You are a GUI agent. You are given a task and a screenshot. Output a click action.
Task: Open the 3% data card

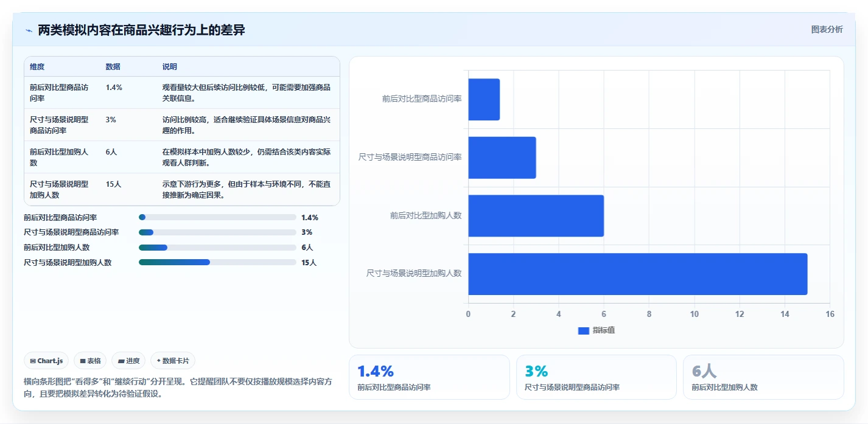pyautogui.click(x=597, y=377)
